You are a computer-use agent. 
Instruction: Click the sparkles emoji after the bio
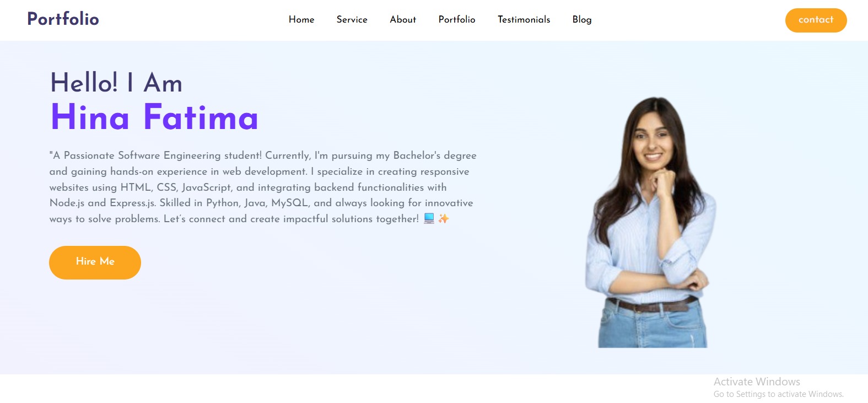[x=444, y=218]
